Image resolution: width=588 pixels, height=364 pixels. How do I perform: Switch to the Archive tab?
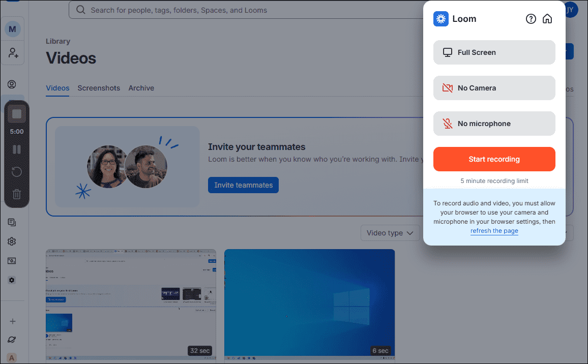pos(141,88)
